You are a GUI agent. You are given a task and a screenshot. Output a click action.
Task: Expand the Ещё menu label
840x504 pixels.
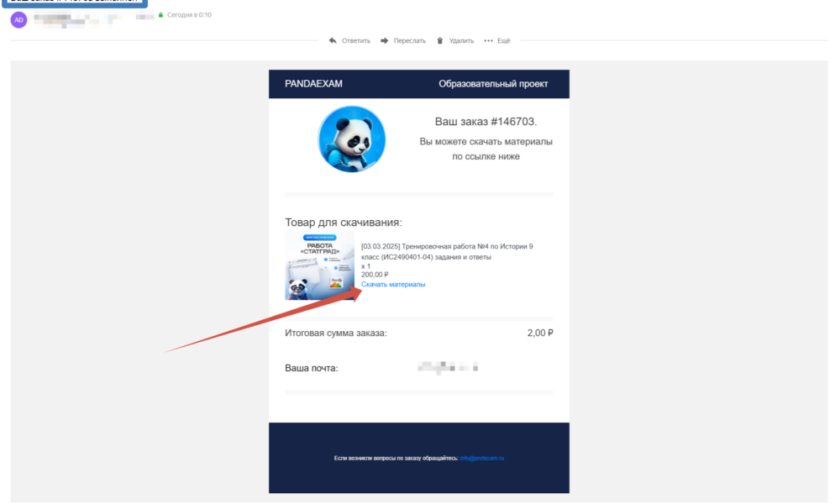[x=504, y=40]
